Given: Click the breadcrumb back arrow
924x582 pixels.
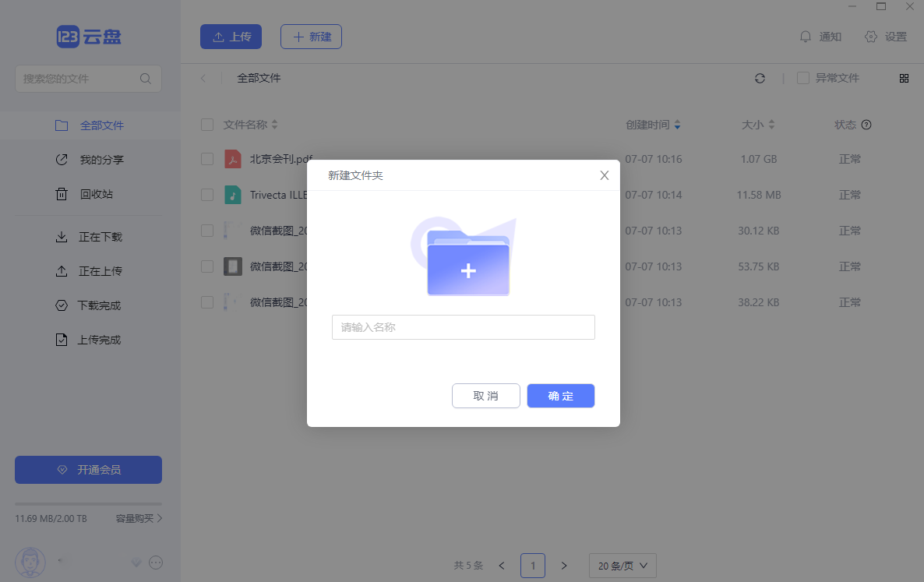Looking at the screenshot, I should (x=203, y=78).
